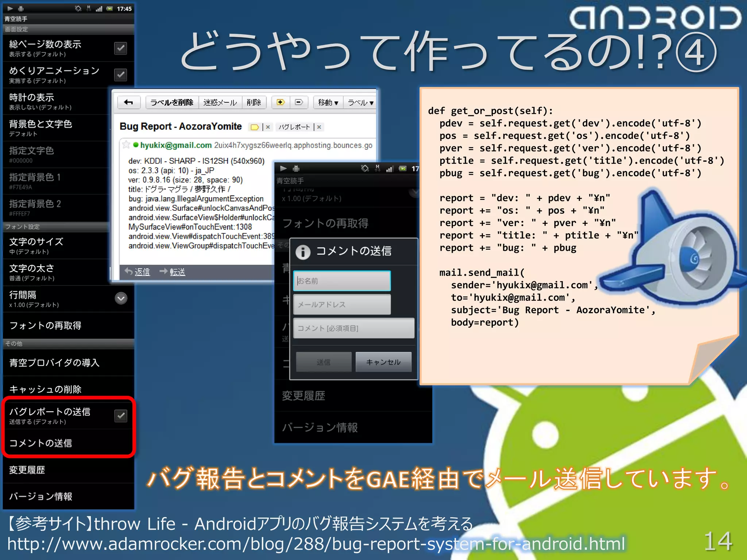Screen dimensions: 747x560
Task: Click キャンセル button in comment dialog
Action: 383,362
